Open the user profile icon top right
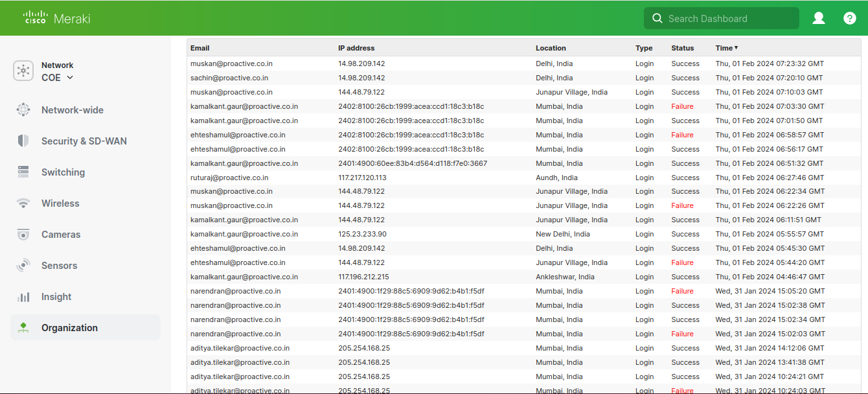868x394 pixels. [x=818, y=18]
